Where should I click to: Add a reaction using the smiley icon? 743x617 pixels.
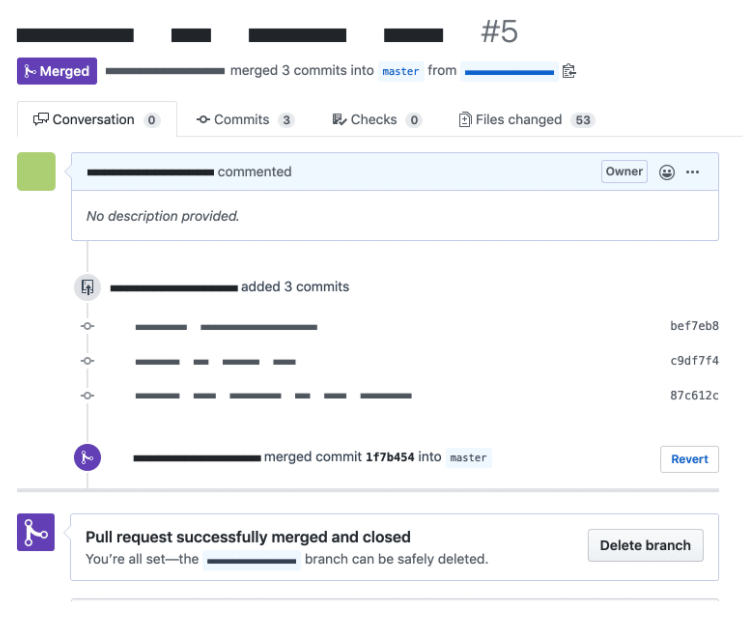(x=667, y=172)
